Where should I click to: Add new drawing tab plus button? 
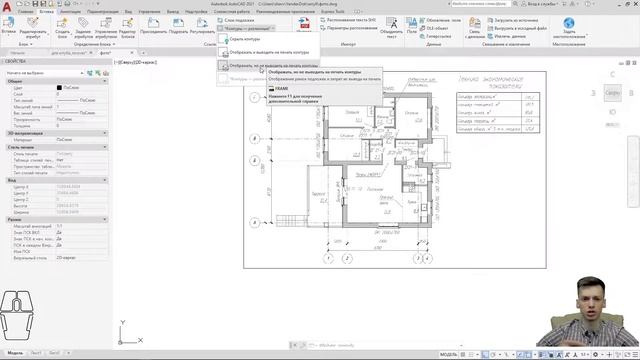(x=143, y=53)
